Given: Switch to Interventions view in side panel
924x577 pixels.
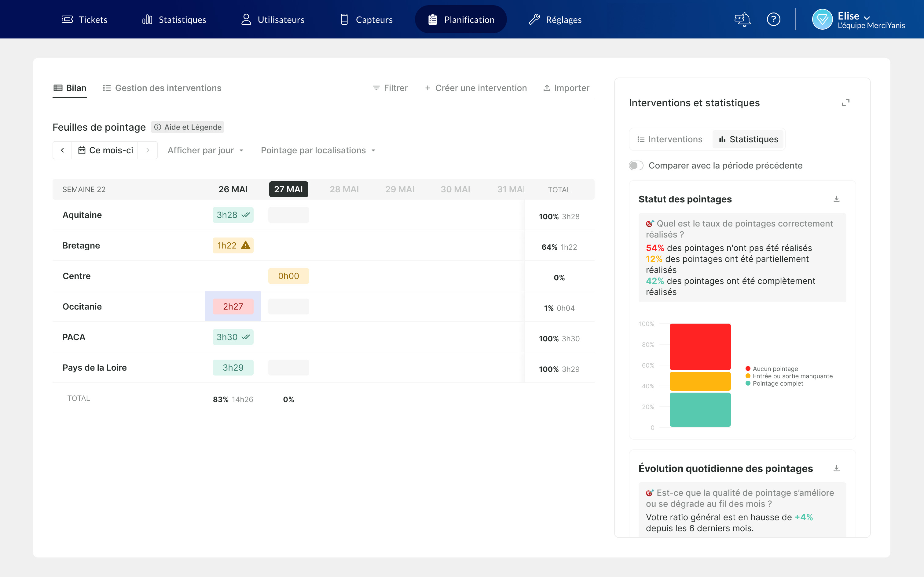Looking at the screenshot, I should pos(670,139).
